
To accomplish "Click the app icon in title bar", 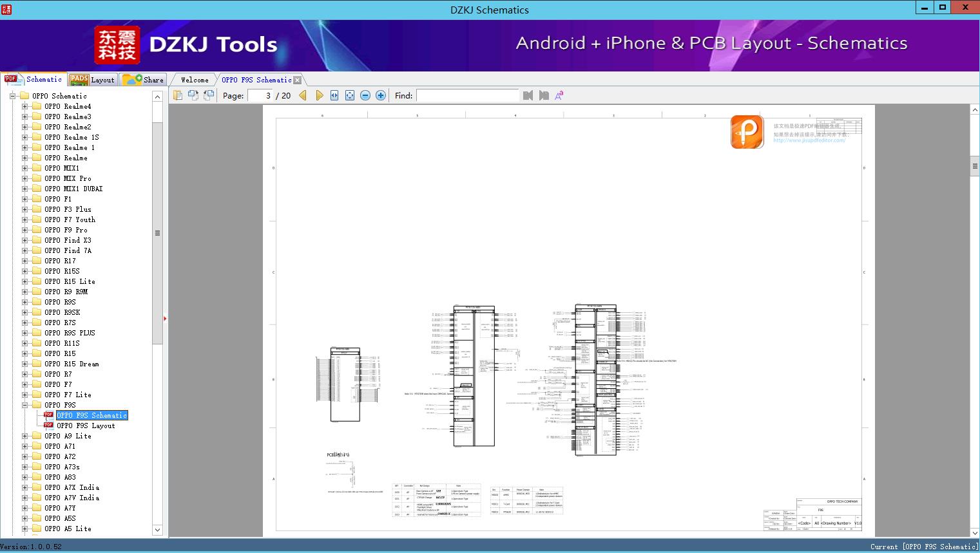I will [6, 9].
